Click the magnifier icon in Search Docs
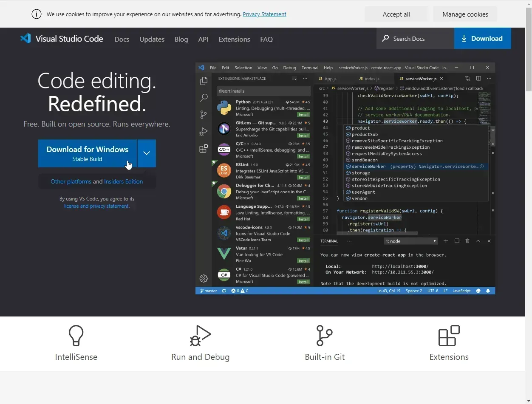This screenshot has width=532, height=404. coord(385,38)
